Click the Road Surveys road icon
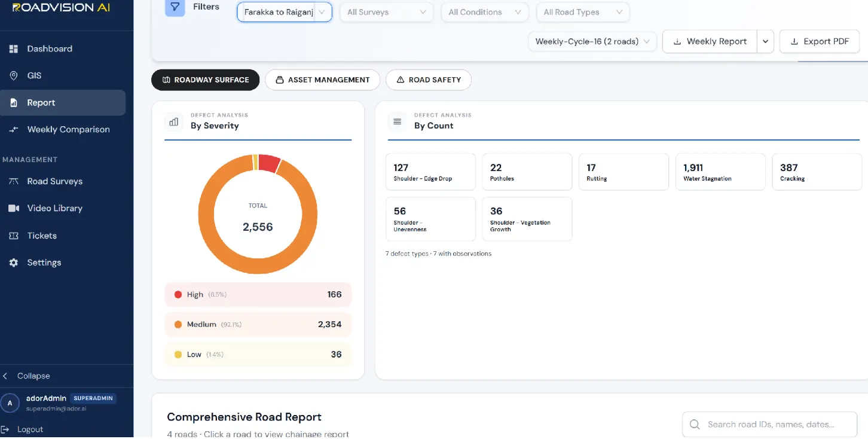Image resolution: width=868 pixels, height=439 pixels. tap(14, 181)
